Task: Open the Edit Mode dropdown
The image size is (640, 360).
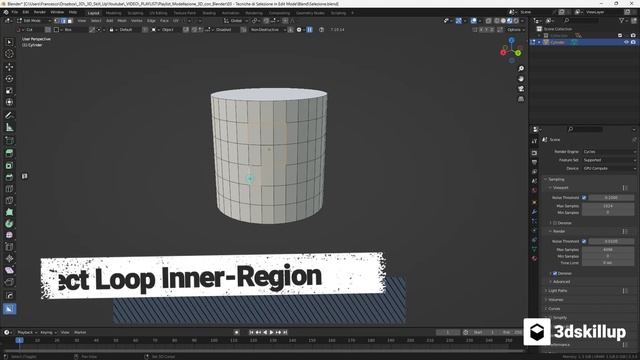Action: pos(34,20)
